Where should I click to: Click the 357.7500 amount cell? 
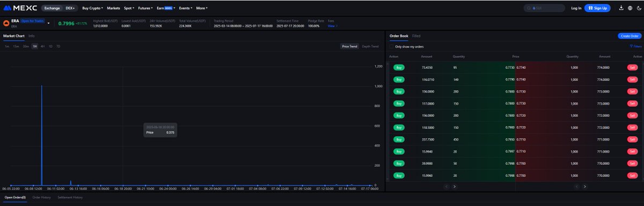click(428, 139)
